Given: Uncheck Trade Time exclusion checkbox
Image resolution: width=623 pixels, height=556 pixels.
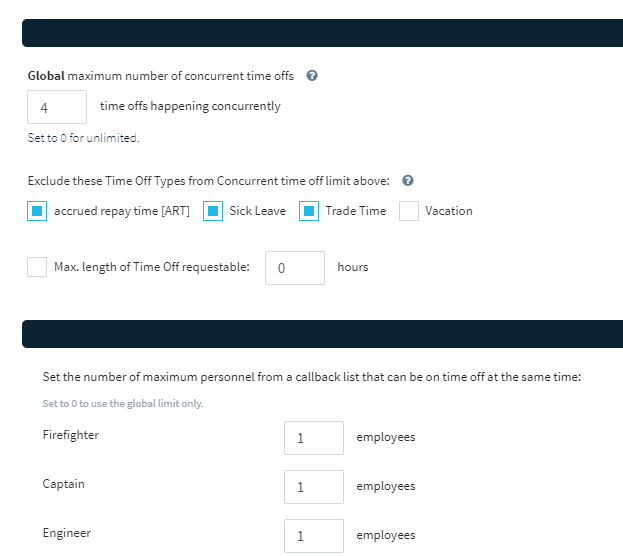Looking at the screenshot, I should (309, 211).
